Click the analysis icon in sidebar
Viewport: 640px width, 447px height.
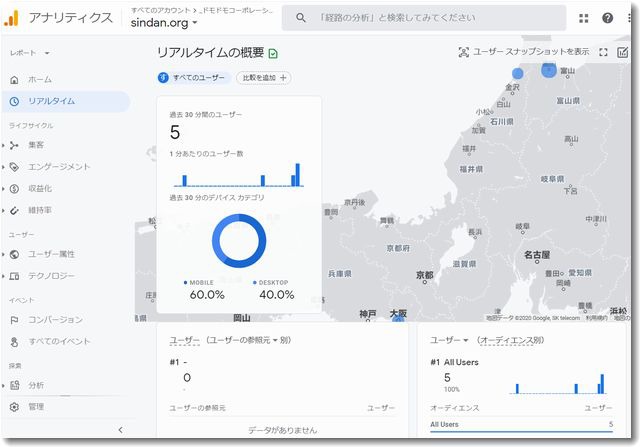coord(14,385)
